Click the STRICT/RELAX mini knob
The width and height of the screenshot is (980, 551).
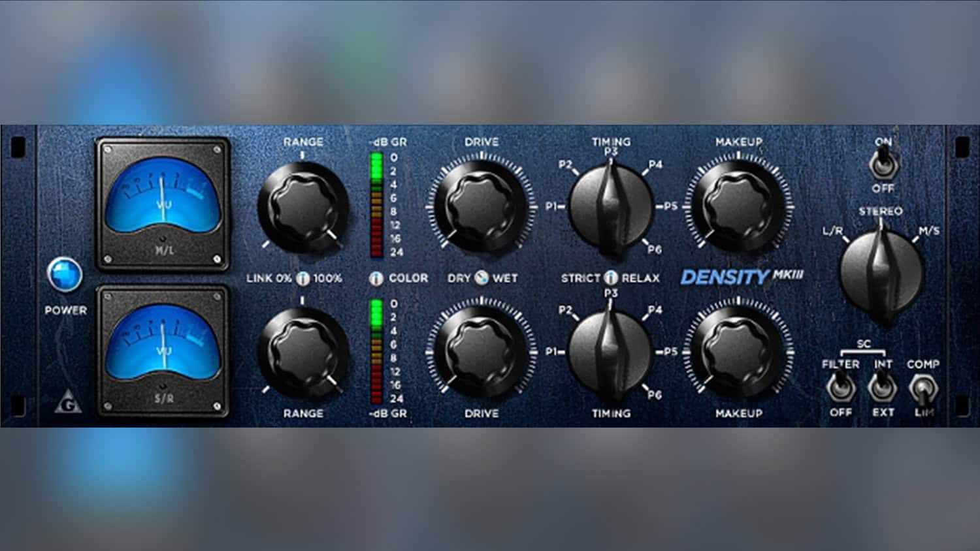[x=611, y=277]
